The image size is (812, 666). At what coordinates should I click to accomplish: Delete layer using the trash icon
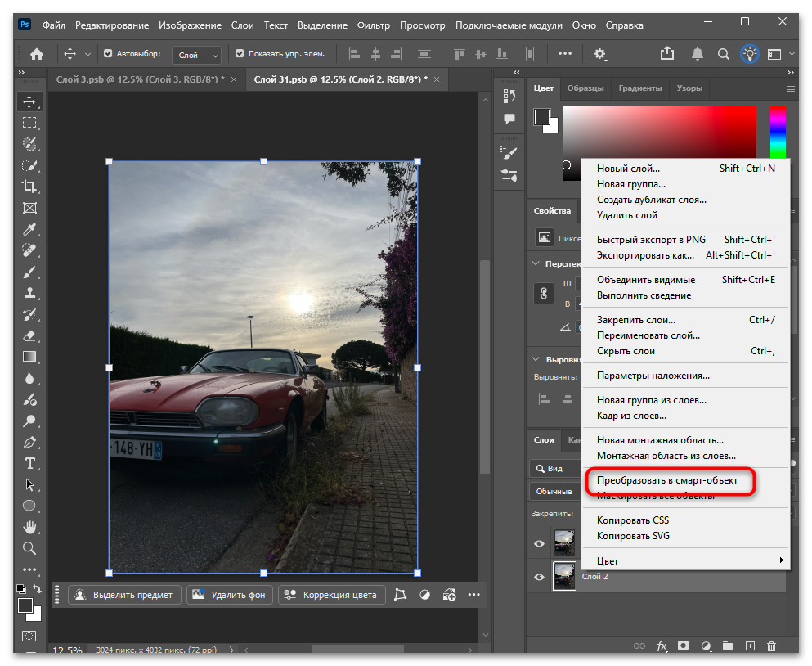coord(771,646)
